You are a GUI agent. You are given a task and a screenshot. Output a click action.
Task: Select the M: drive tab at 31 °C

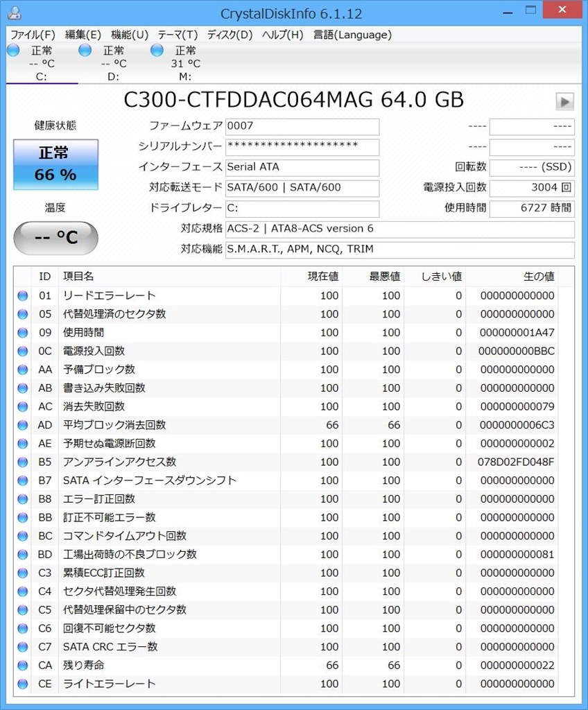(x=185, y=63)
